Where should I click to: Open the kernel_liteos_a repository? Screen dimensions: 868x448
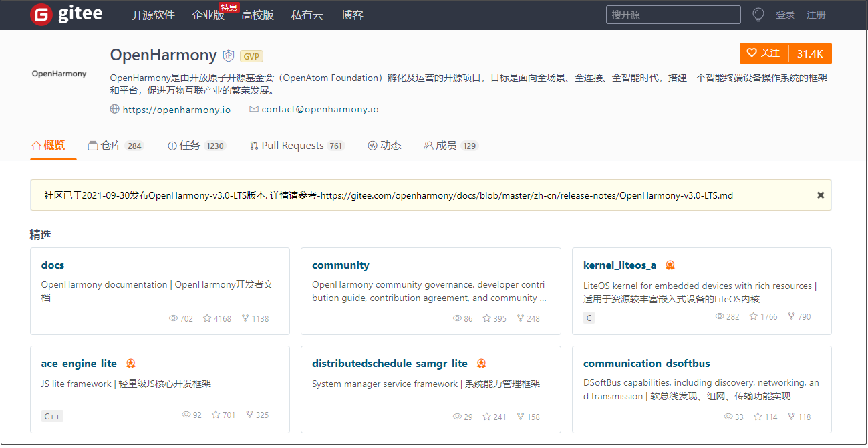coord(619,265)
